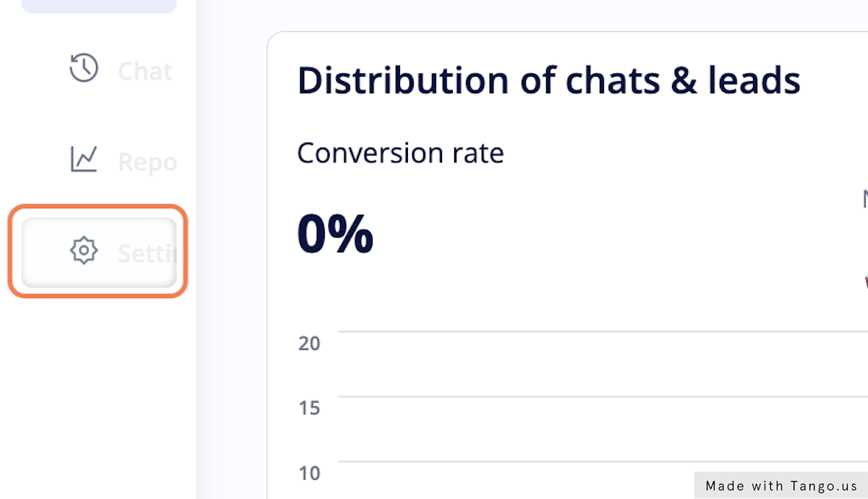Click the 10 axis label
The image size is (868, 499).
(x=310, y=473)
